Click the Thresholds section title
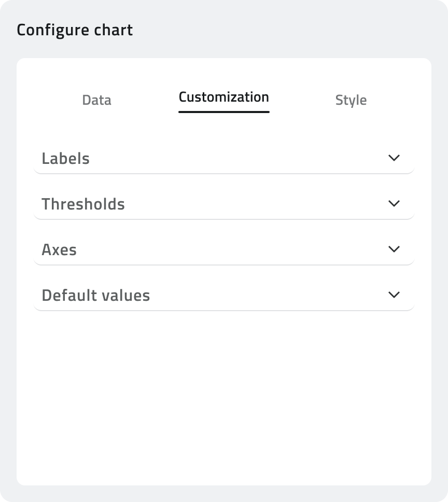This screenshot has width=448, height=502. click(83, 204)
